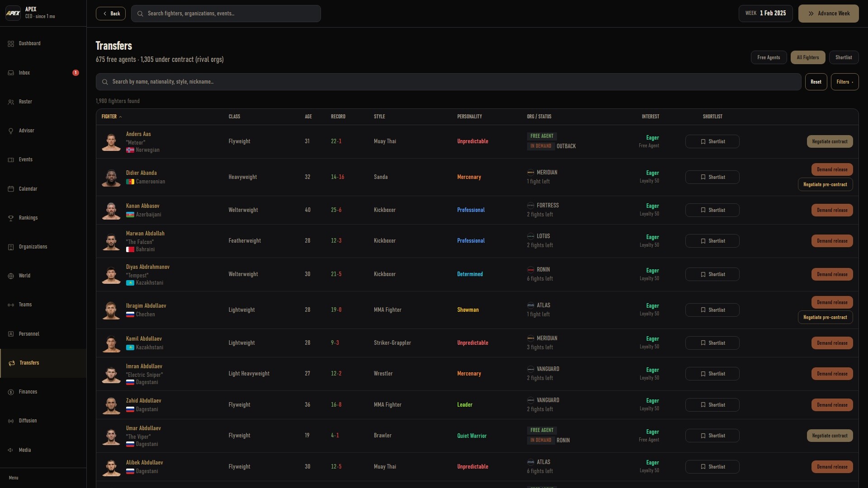Screen dimensions: 868x488
Task: Toggle shortlist for Alibek Abdullaev
Action: click(712, 467)
